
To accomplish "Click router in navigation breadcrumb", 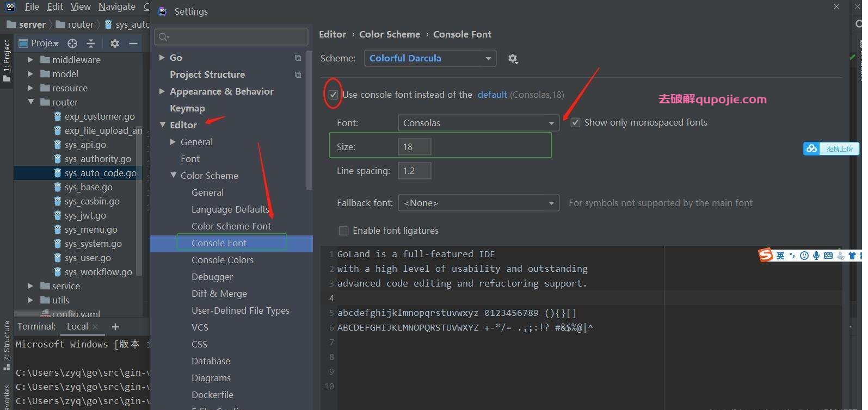I will pyautogui.click(x=81, y=24).
